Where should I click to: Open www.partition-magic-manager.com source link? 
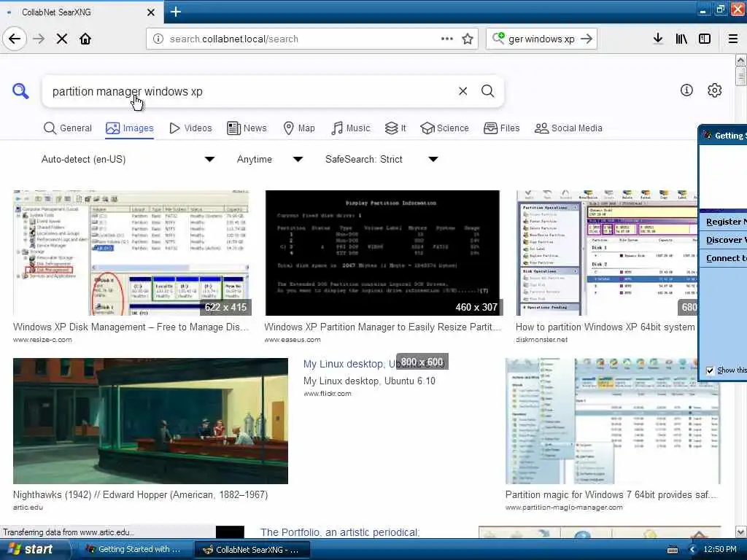[564, 507]
